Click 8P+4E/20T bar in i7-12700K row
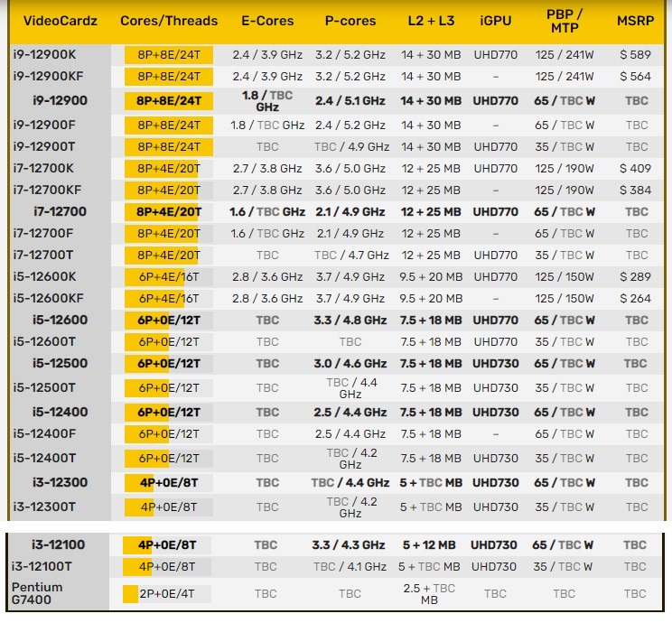672x623 pixels. (x=169, y=168)
